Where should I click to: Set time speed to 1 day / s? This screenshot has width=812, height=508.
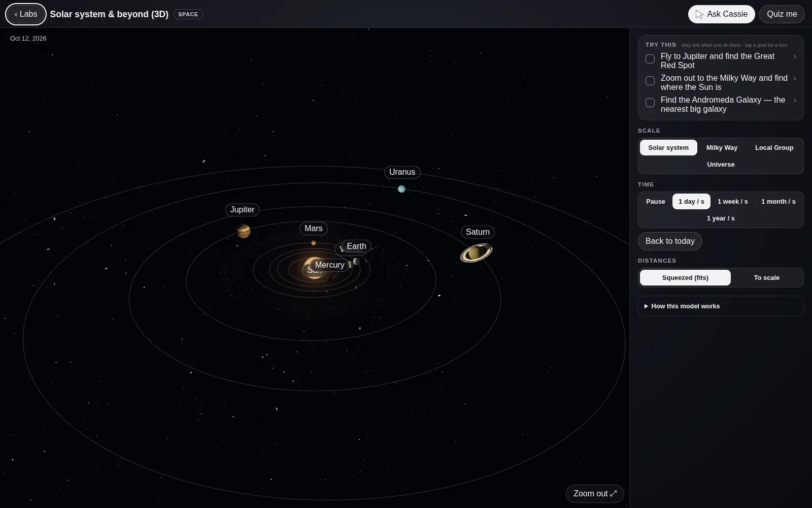pyautogui.click(x=691, y=202)
